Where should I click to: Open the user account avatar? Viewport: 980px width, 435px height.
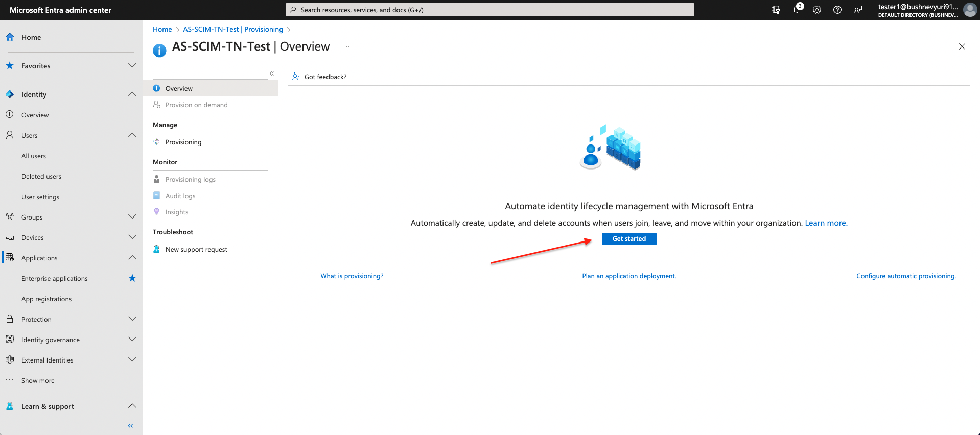[x=970, y=10]
